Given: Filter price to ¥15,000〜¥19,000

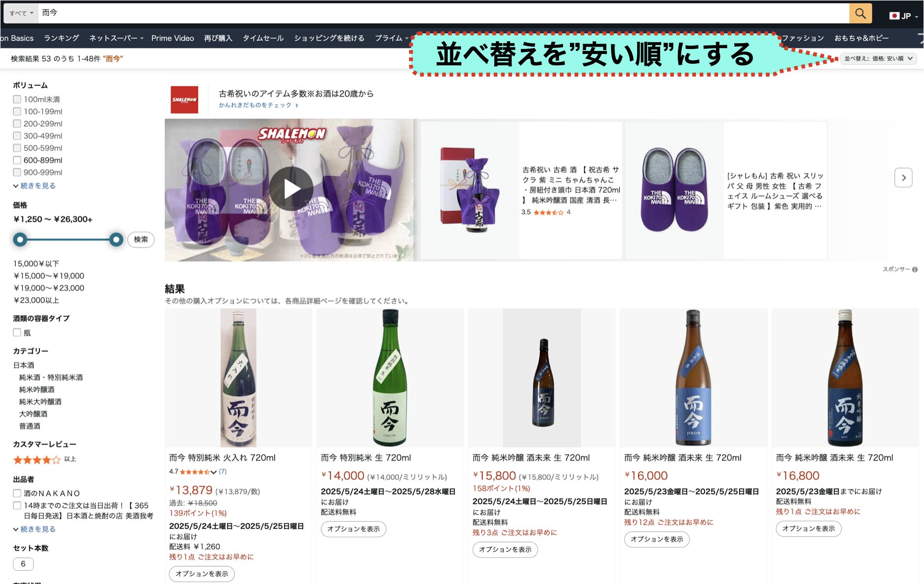Looking at the screenshot, I should pyautogui.click(x=49, y=276).
